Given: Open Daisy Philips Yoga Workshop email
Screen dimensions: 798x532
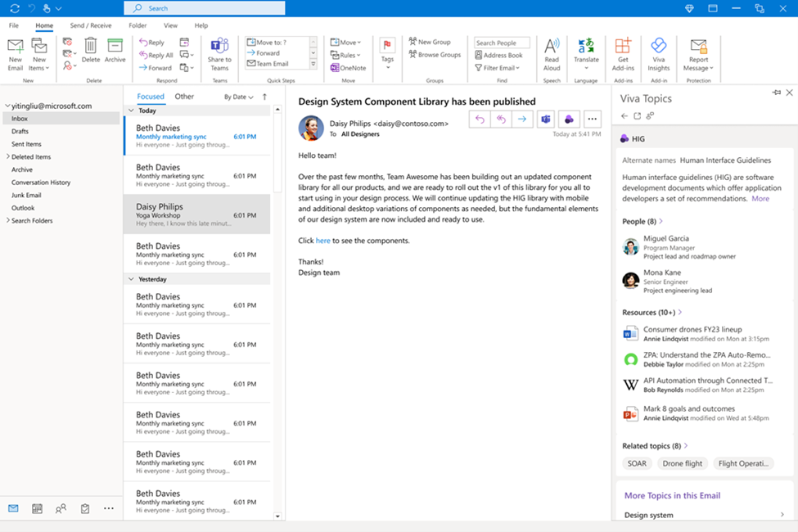Looking at the screenshot, I should click(197, 214).
